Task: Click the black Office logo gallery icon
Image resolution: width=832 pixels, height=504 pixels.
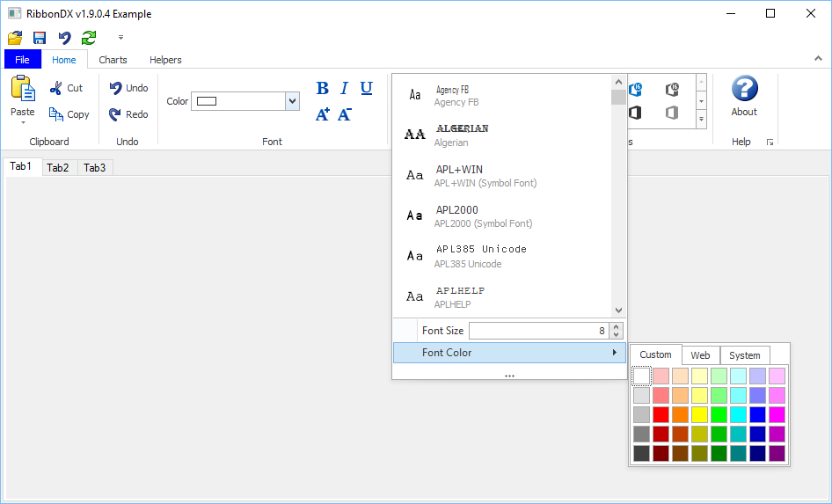Action: [636, 113]
